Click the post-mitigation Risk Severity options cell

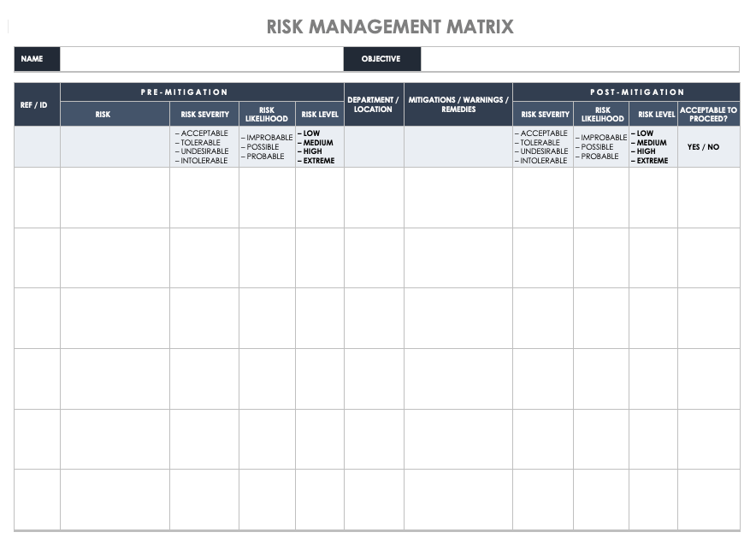(542, 147)
